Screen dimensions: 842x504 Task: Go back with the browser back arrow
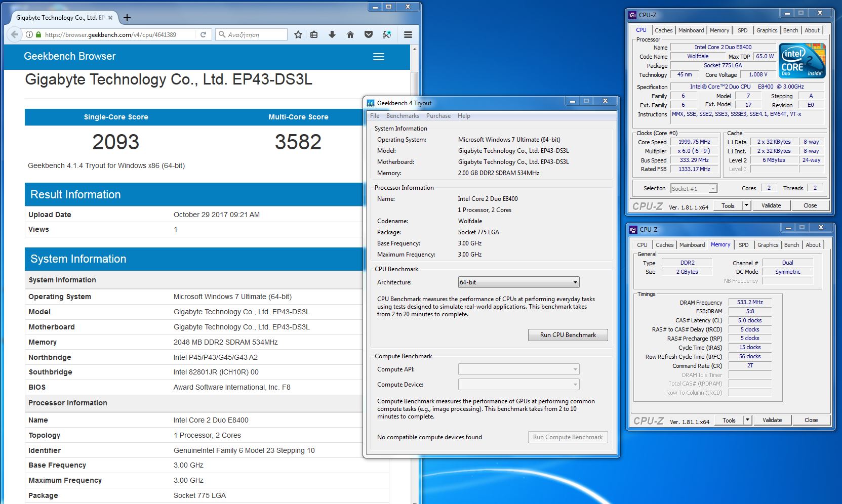pos(15,34)
